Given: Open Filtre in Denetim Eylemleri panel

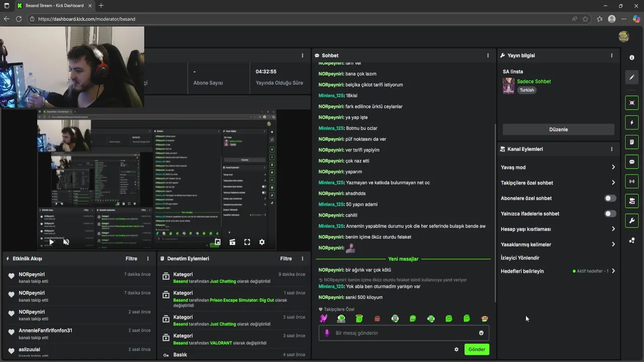Looking at the screenshot, I should click(286, 258).
